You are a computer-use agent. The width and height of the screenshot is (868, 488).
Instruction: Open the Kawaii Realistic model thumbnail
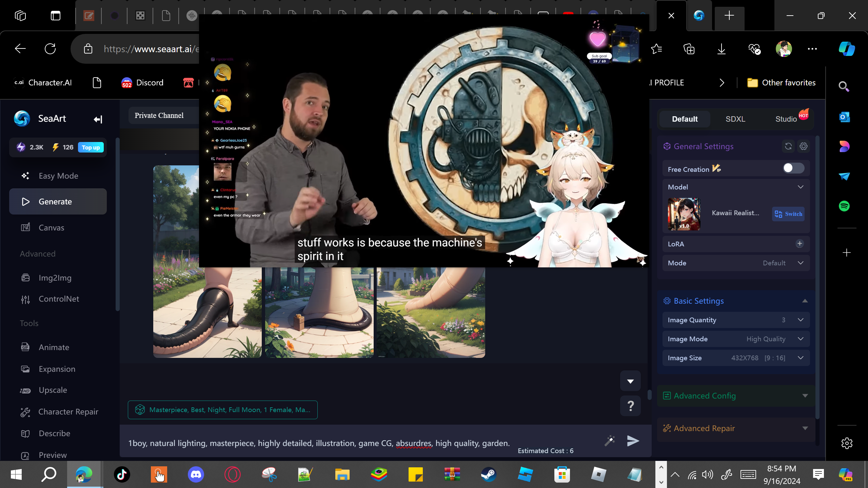coord(684,214)
